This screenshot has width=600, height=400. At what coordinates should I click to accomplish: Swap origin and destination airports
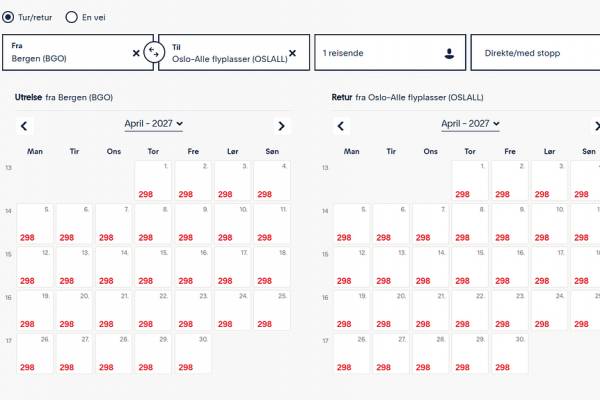click(x=154, y=52)
